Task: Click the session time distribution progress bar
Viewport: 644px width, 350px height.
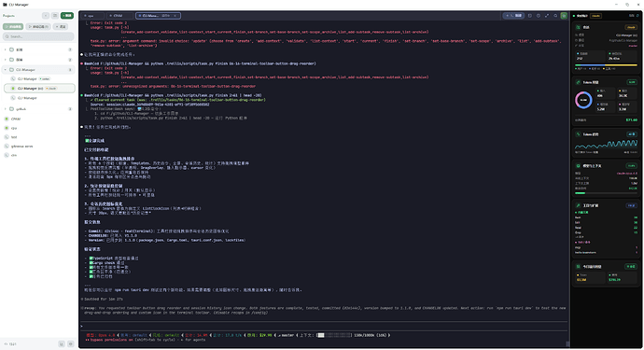Action: (607, 65)
